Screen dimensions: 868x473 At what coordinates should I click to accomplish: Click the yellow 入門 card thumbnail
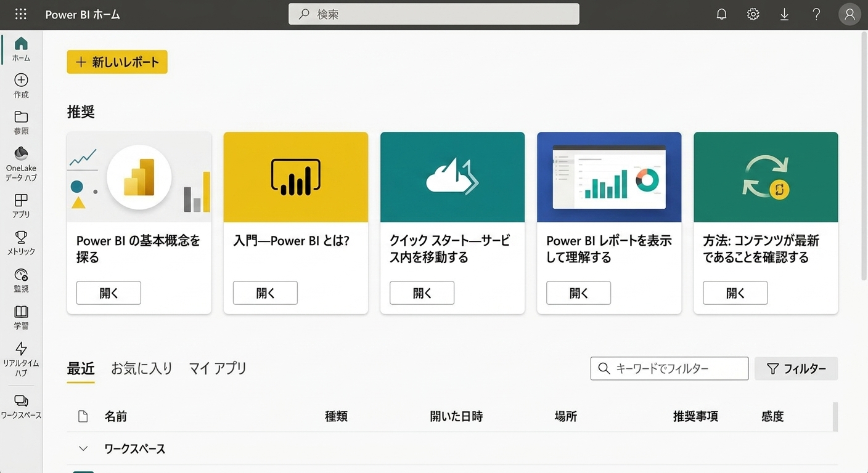click(296, 177)
